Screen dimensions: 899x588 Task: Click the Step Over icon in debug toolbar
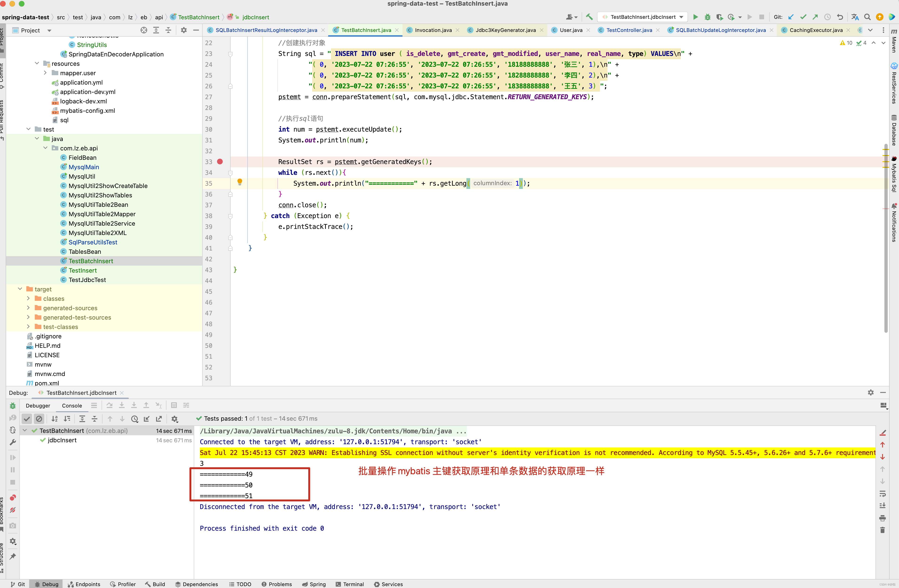click(x=110, y=405)
